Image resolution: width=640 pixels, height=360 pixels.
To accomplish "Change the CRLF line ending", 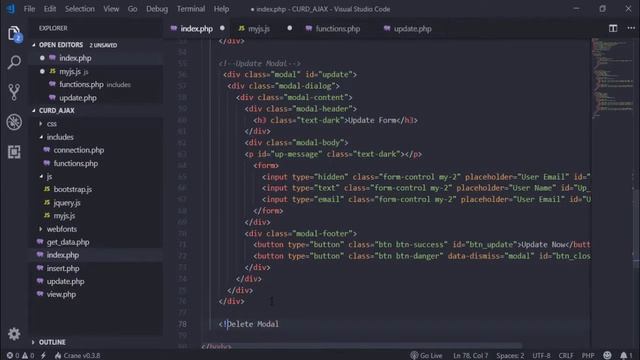I will 566,356.
